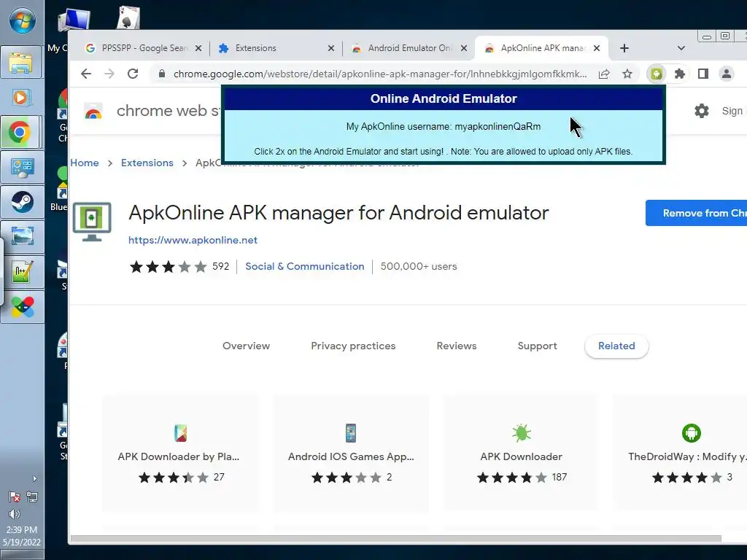747x560 pixels.
Task: Click Remove from Chrome button
Action: pyautogui.click(x=696, y=213)
